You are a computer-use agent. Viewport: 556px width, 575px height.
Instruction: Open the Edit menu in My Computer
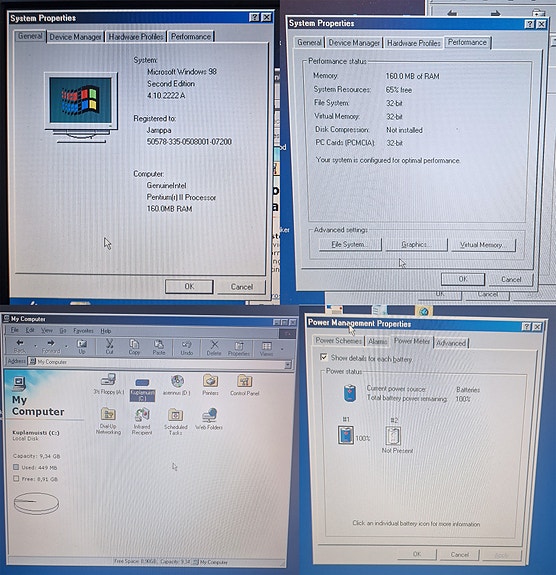point(30,330)
